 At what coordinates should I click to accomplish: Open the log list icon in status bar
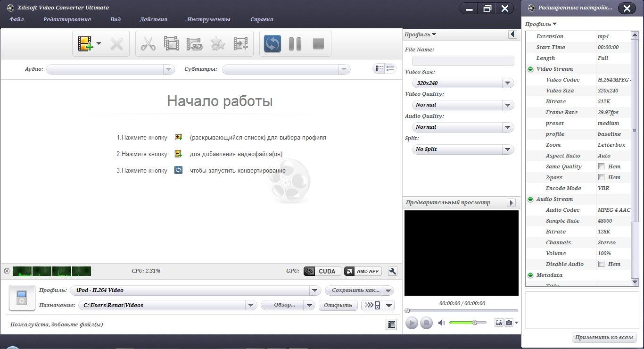click(391, 324)
